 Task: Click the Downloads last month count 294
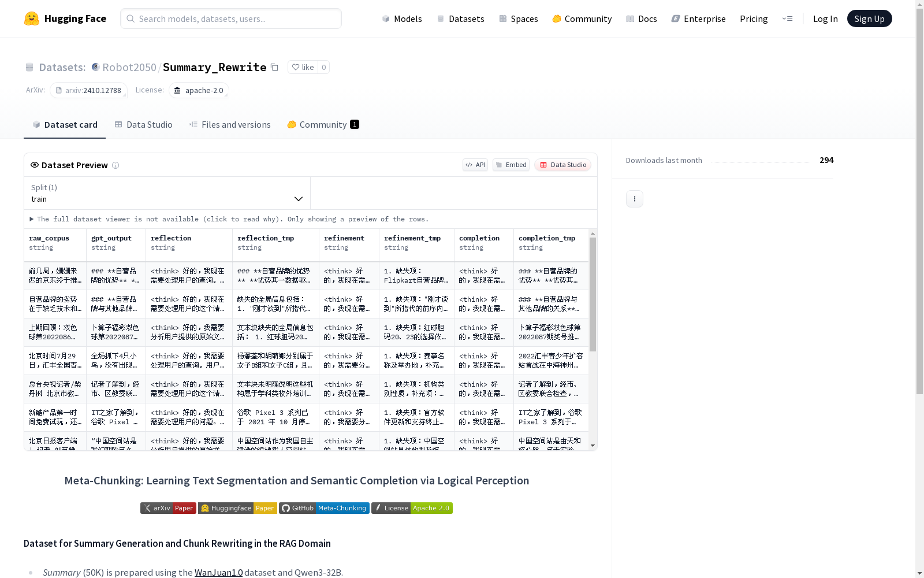[x=826, y=160]
